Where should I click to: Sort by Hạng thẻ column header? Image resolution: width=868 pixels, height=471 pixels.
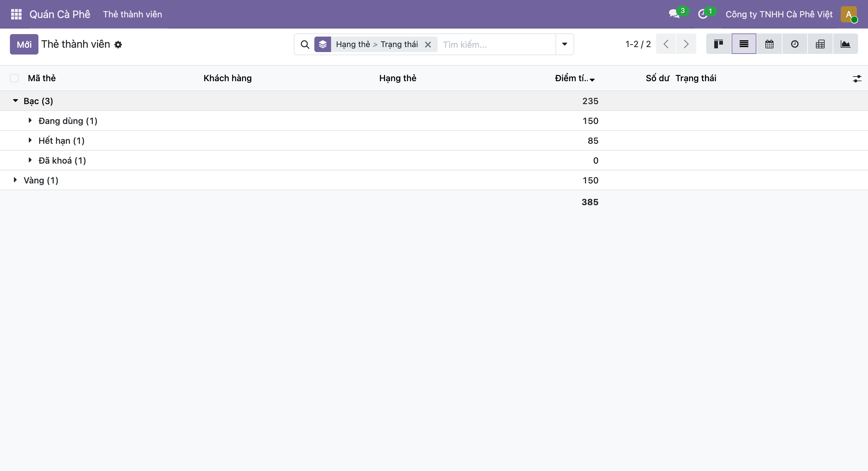[x=398, y=78]
